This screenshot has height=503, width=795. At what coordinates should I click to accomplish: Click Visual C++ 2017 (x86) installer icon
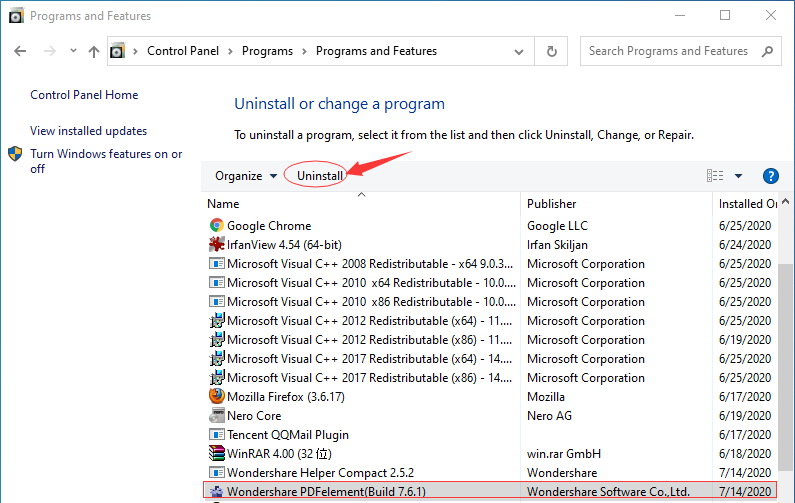click(216, 378)
